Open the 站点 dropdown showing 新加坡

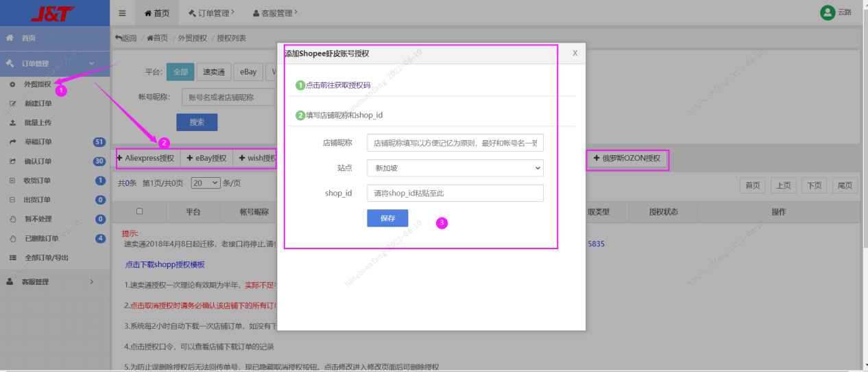pos(455,167)
